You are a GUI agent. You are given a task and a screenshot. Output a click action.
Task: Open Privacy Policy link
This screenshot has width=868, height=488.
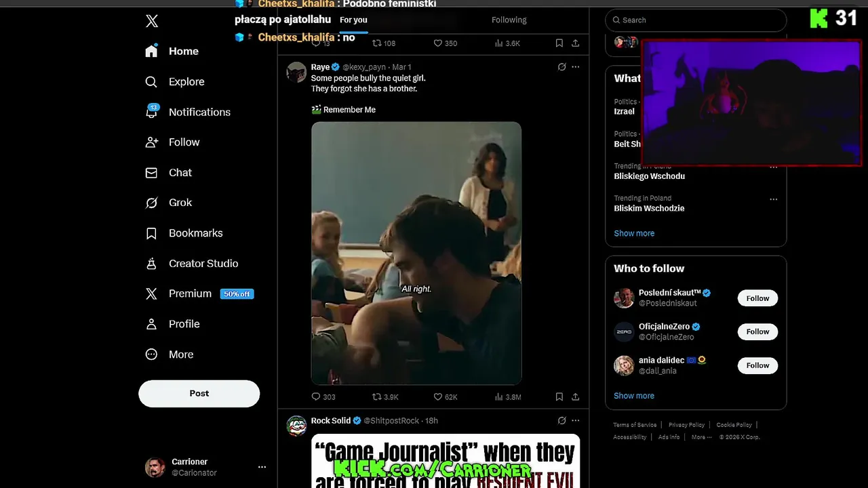point(686,425)
